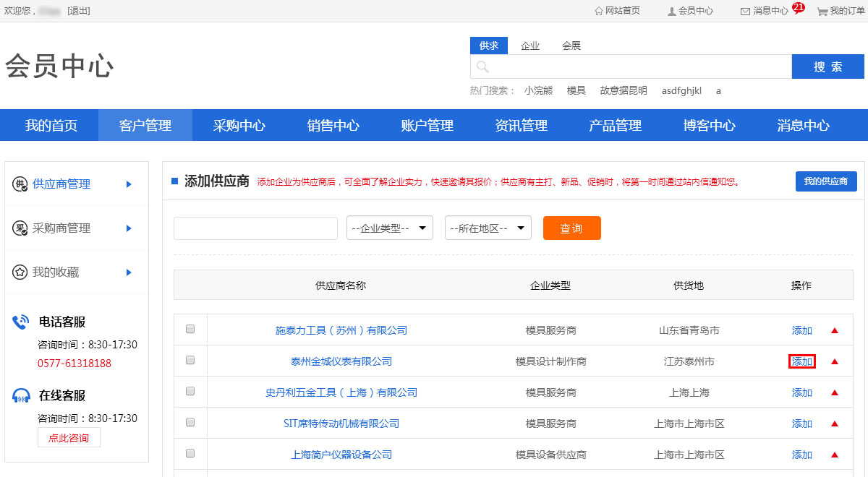Open supplier link SIT席特传动机械有限公司
This screenshot has width=868, height=477.
[x=341, y=424]
